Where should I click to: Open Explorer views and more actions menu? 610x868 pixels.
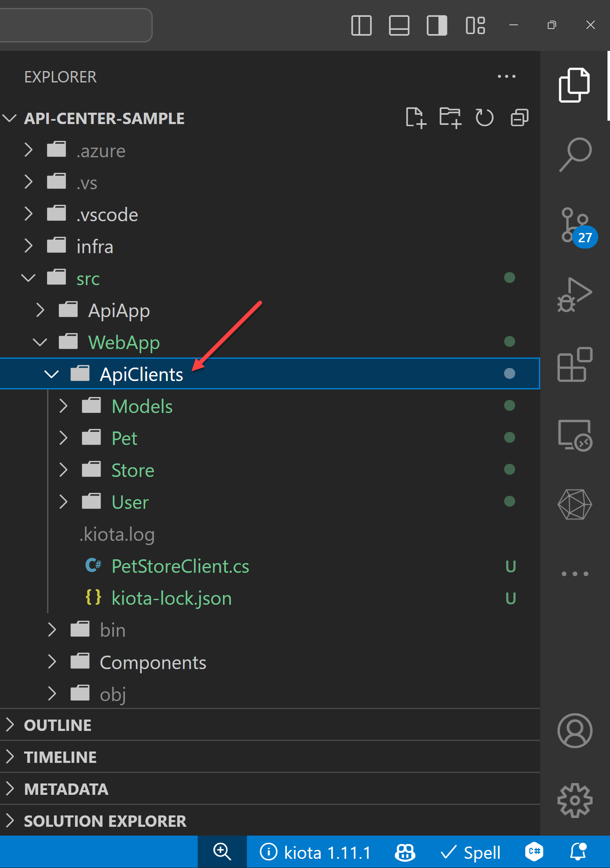pyautogui.click(x=507, y=77)
